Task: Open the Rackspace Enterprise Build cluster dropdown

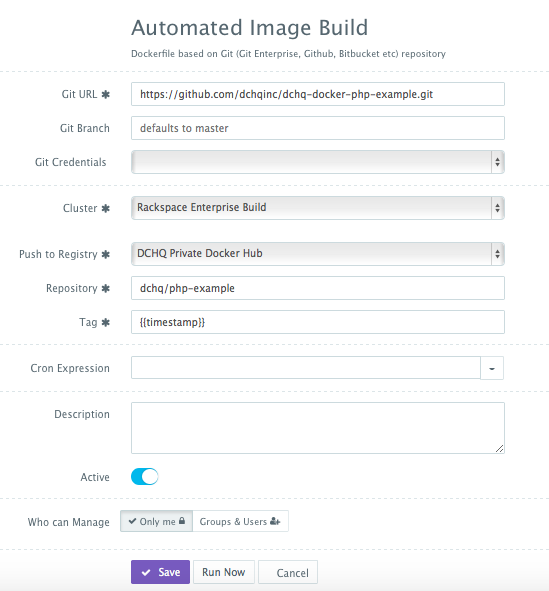Action: (x=318, y=208)
